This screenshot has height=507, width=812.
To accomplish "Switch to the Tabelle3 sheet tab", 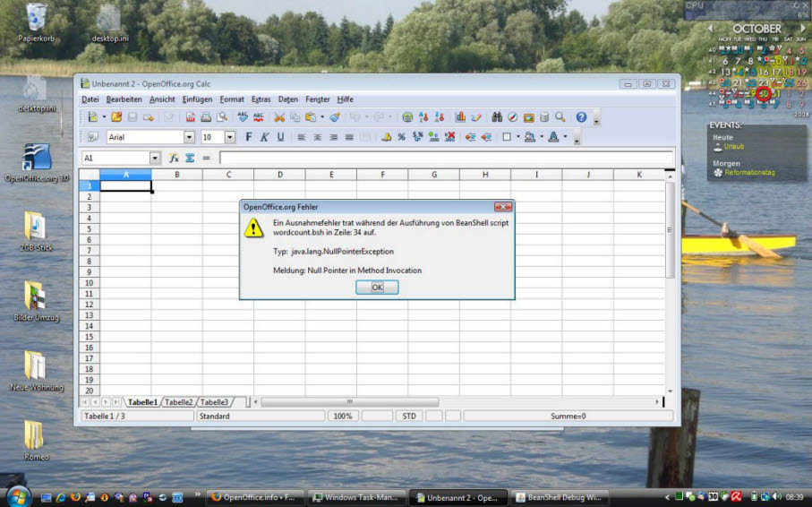I will click(214, 402).
